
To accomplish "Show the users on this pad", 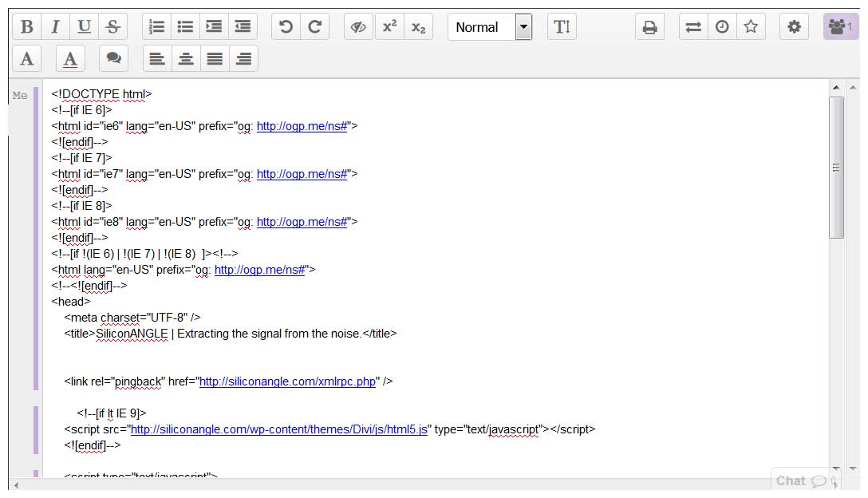I will pos(840,26).
